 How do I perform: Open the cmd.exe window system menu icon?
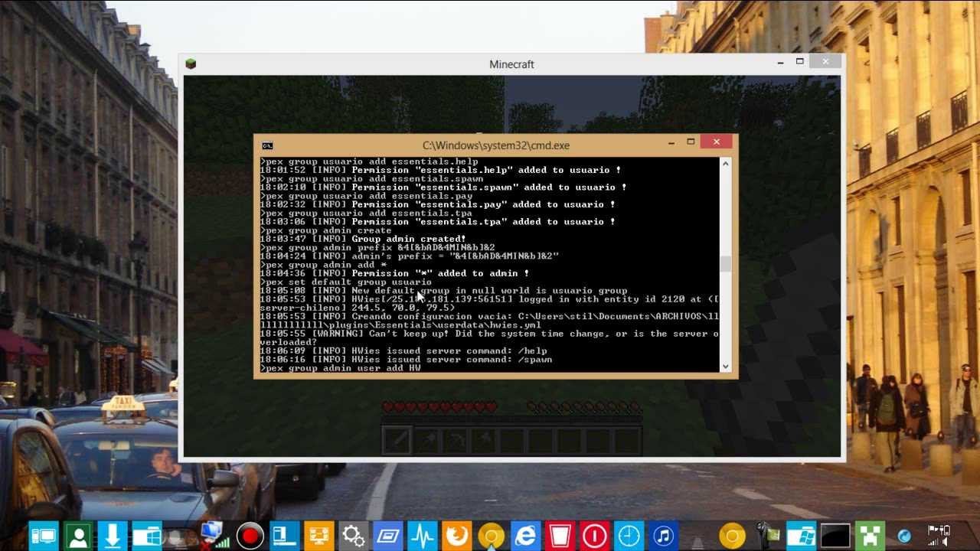tap(267, 145)
